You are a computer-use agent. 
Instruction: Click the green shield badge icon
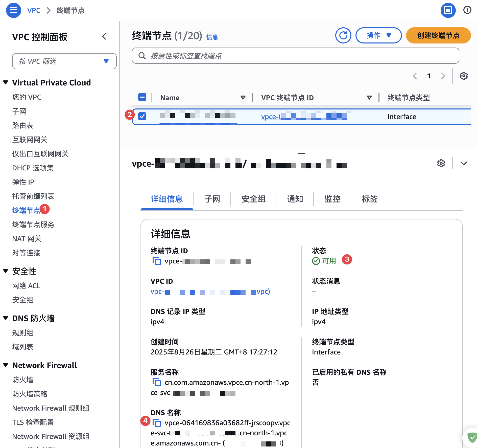click(471, 437)
